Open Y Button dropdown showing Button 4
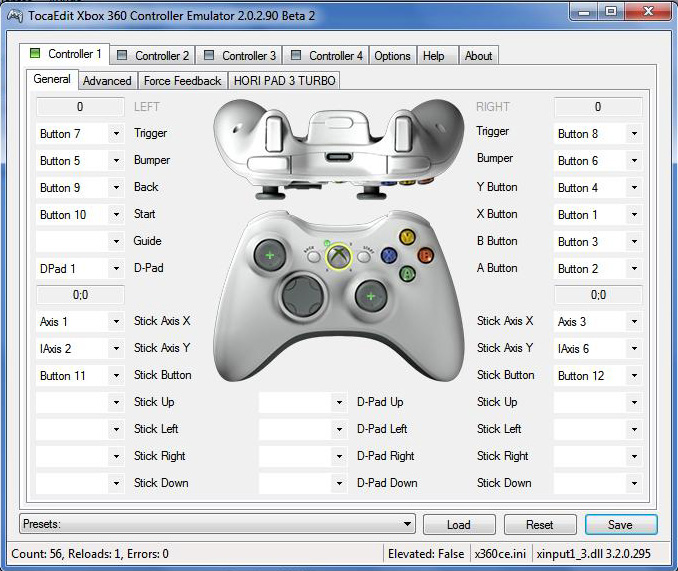 click(598, 188)
